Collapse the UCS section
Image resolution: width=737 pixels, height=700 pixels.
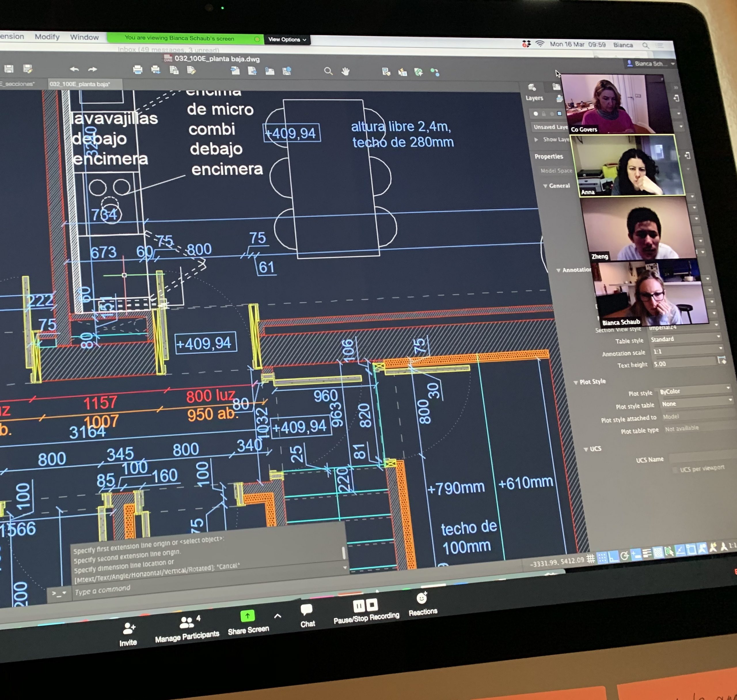pyautogui.click(x=586, y=449)
